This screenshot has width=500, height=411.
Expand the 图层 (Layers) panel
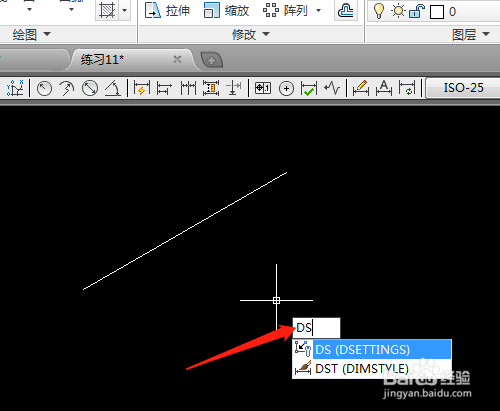tap(471, 34)
